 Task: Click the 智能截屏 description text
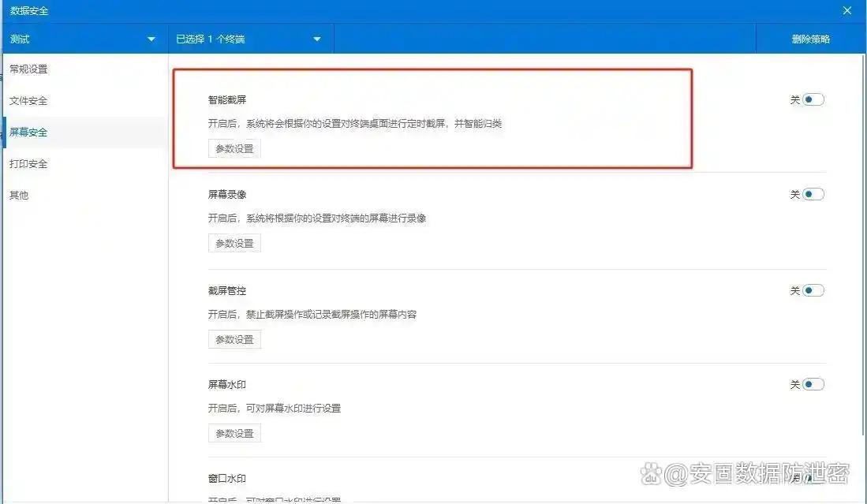(355, 124)
